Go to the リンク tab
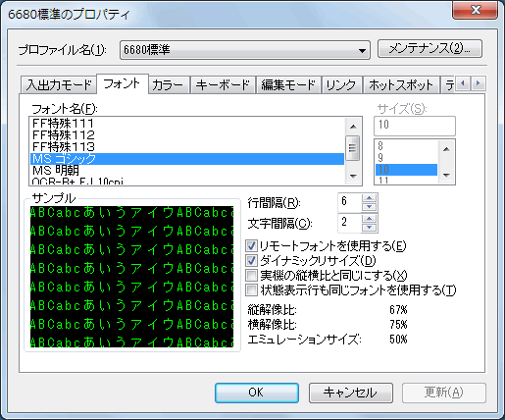This screenshot has height=420, width=505. [x=341, y=85]
